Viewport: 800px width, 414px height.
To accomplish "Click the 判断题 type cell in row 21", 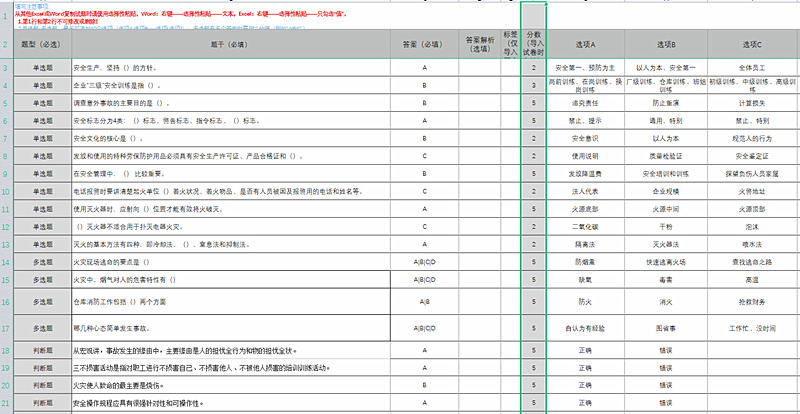I will (42, 404).
